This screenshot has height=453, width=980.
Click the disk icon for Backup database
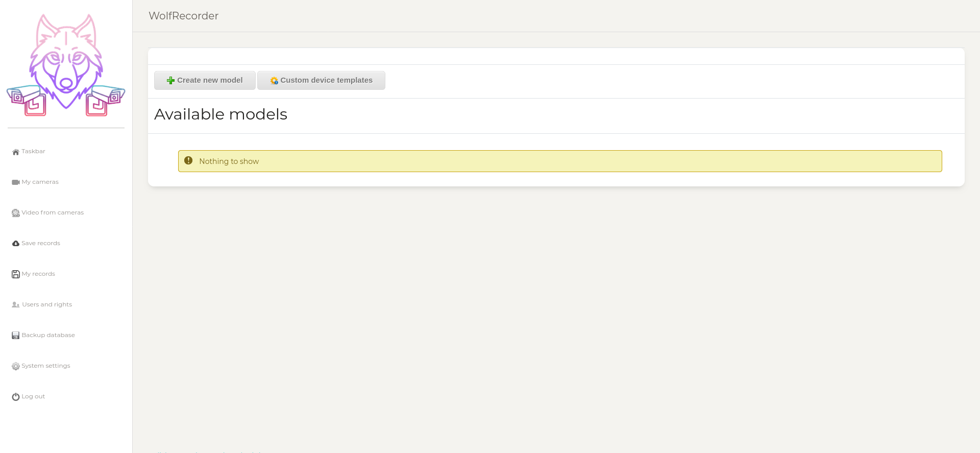pyautogui.click(x=16, y=336)
